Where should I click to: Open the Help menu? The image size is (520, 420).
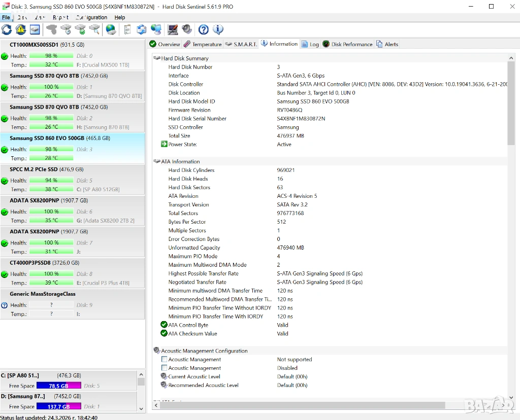[x=119, y=17]
